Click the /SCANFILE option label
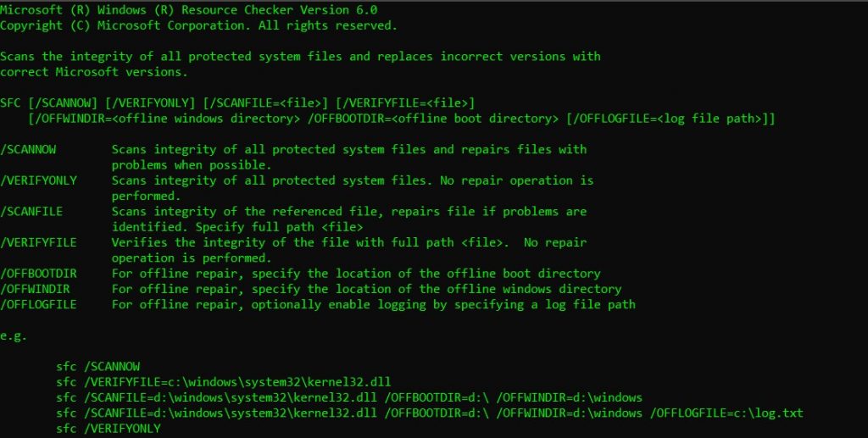The width and height of the screenshot is (868, 438). [x=31, y=211]
